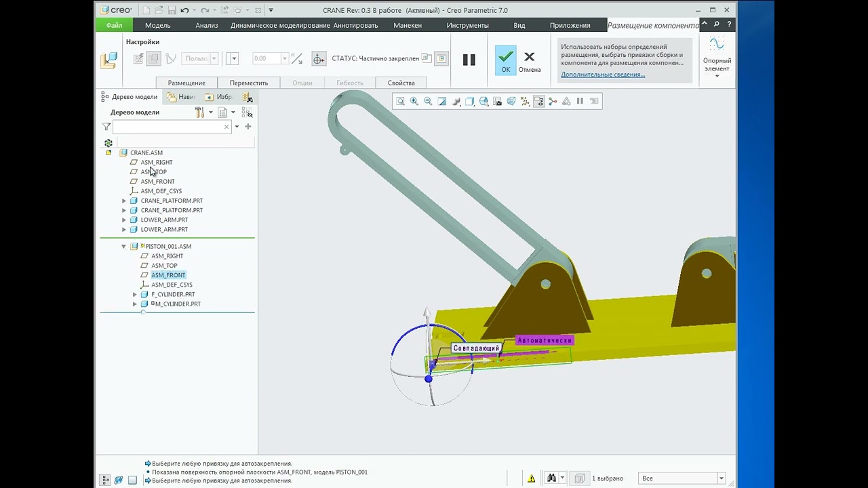Expand the F_CYLINDER.PRT node
The image size is (868, 488).
[135, 294]
